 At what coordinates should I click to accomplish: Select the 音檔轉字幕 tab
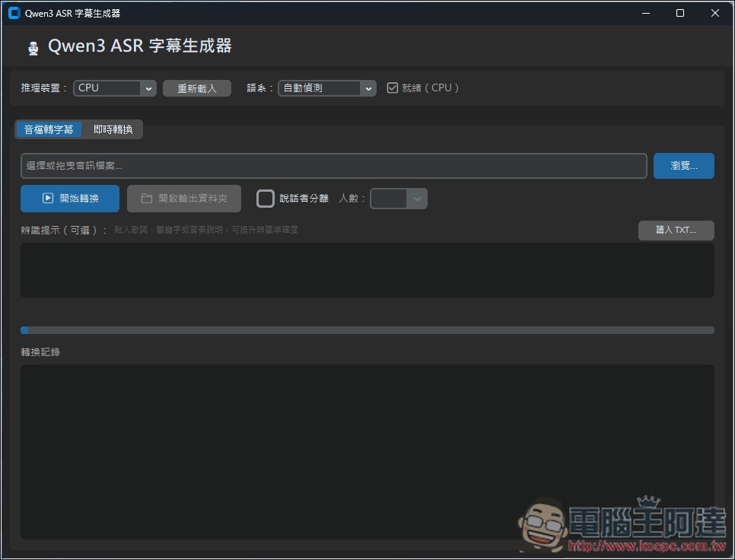[x=48, y=129]
